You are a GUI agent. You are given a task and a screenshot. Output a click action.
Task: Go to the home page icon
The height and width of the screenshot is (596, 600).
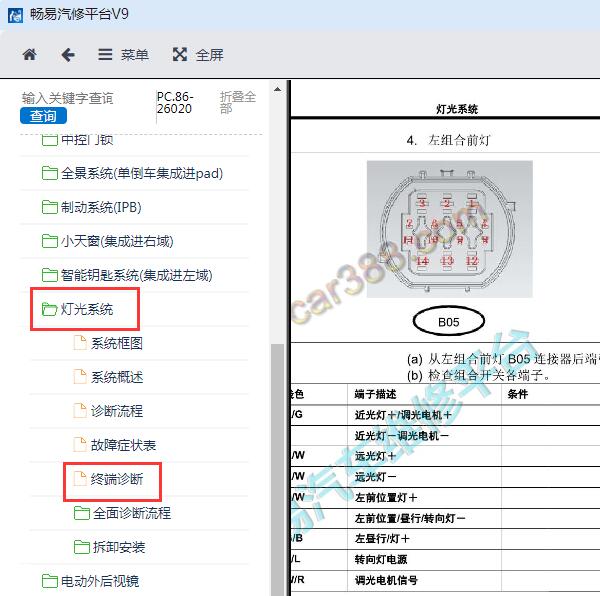29,55
